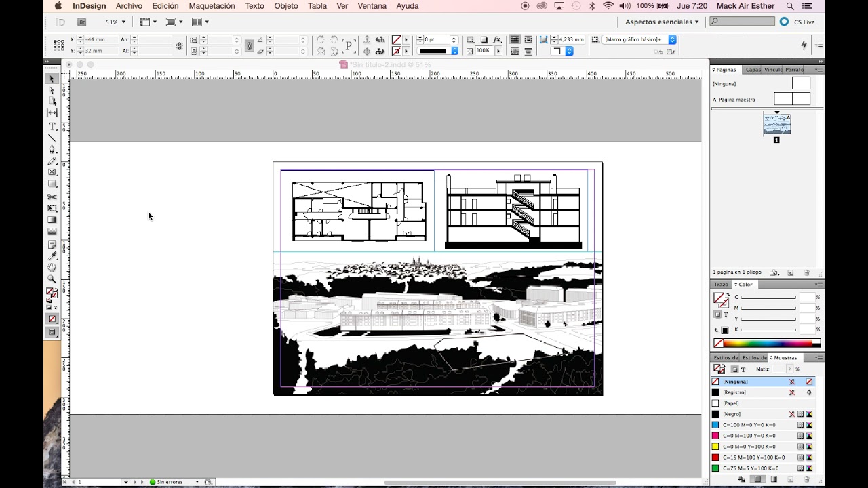
Task: Toggle the constrain proportions chain icon
Action: point(250,45)
